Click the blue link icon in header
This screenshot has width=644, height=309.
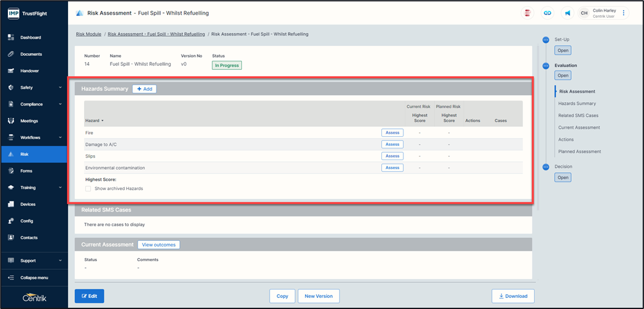click(547, 13)
